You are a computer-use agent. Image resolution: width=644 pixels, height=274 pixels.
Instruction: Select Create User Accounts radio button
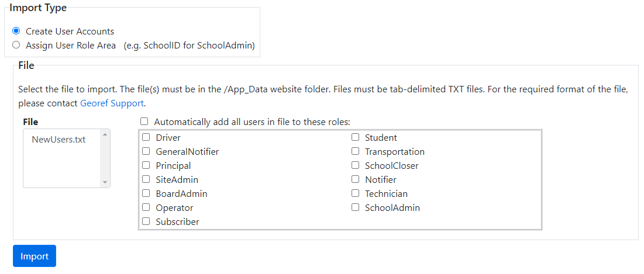pyautogui.click(x=16, y=31)
